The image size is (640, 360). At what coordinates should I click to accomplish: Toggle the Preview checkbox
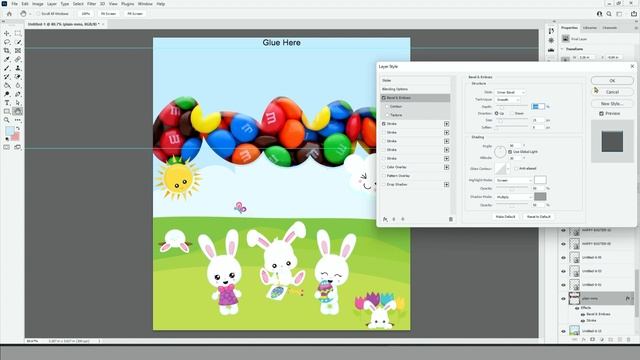[x=601, y=113]
